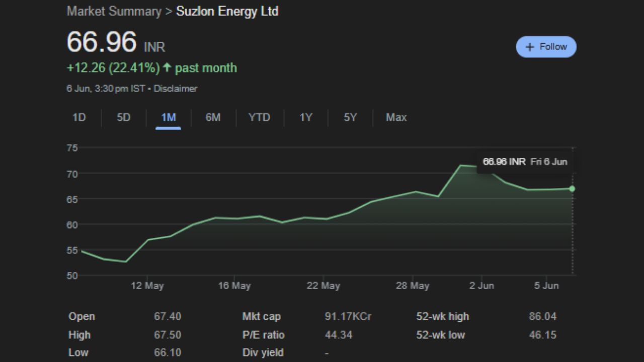The height and width of the screenshot is (362, 644).
Task: Click the P/E ratio value 44.34
Action: coord(339,335)
